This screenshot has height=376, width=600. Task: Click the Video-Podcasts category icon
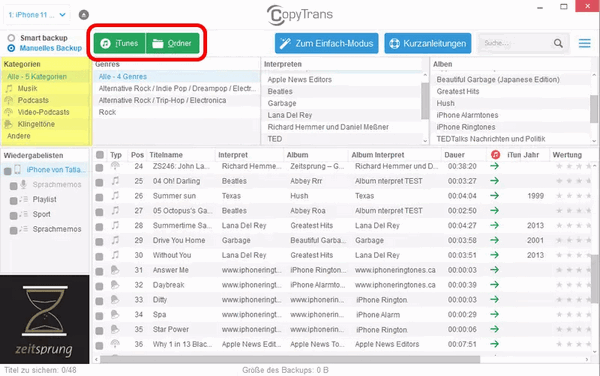click(x=8, y=112)
